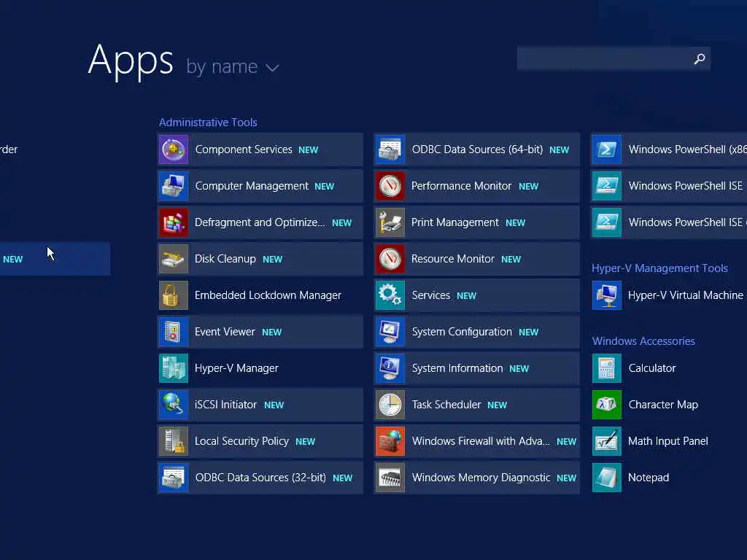747x560 pixels.
Task: Launch Computer Management via its icon
Action: [174, 186]
